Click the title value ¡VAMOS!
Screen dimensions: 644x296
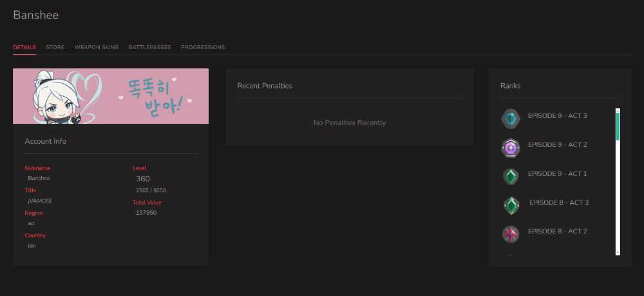[40, 201]
